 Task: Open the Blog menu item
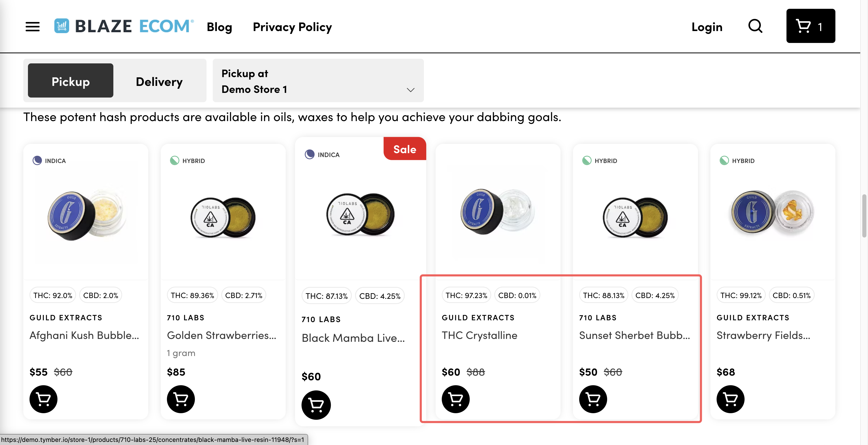[219, 27]
